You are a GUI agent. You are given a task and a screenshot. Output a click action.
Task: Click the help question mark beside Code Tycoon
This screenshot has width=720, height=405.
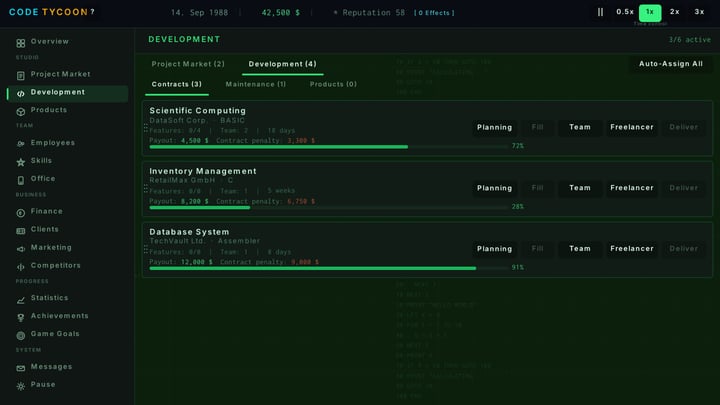click(x=92, y=12)
